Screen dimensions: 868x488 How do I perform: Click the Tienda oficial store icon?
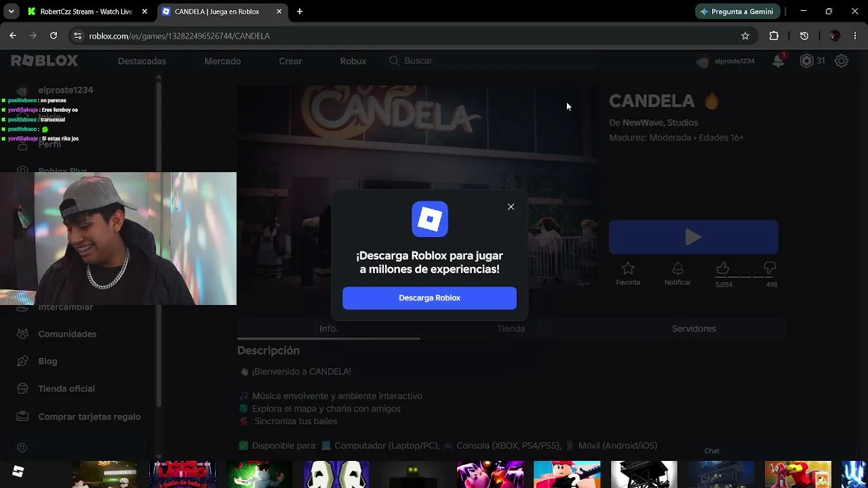tap(22, 389)
